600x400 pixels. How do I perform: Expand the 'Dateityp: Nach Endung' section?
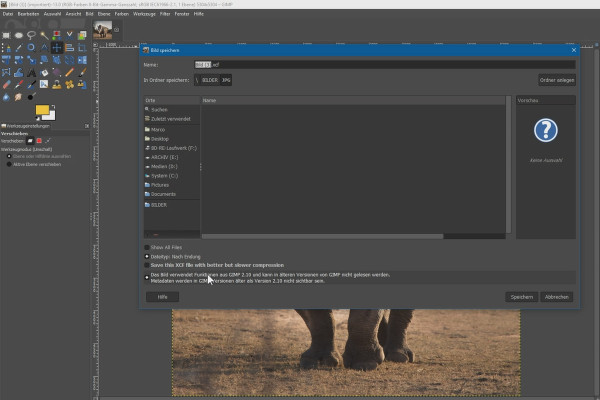tap(147, 256)
